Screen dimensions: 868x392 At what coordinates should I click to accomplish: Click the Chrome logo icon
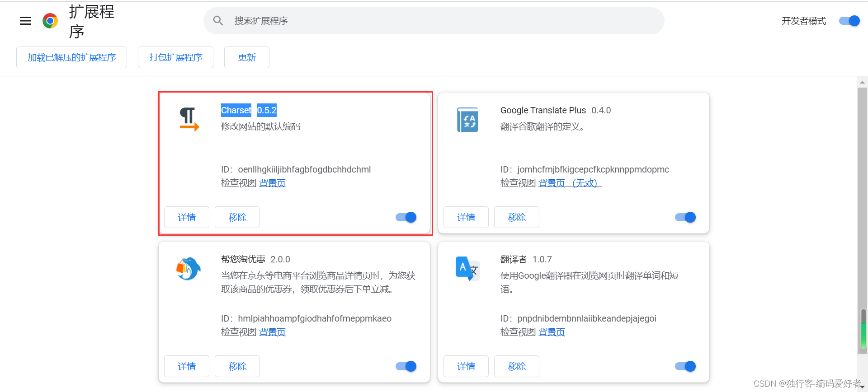point(50,21)
